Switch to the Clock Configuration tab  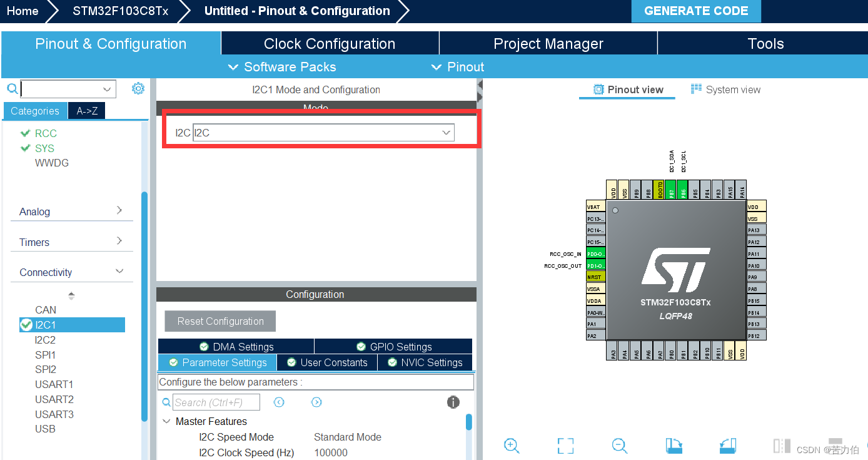click(330, 44)
